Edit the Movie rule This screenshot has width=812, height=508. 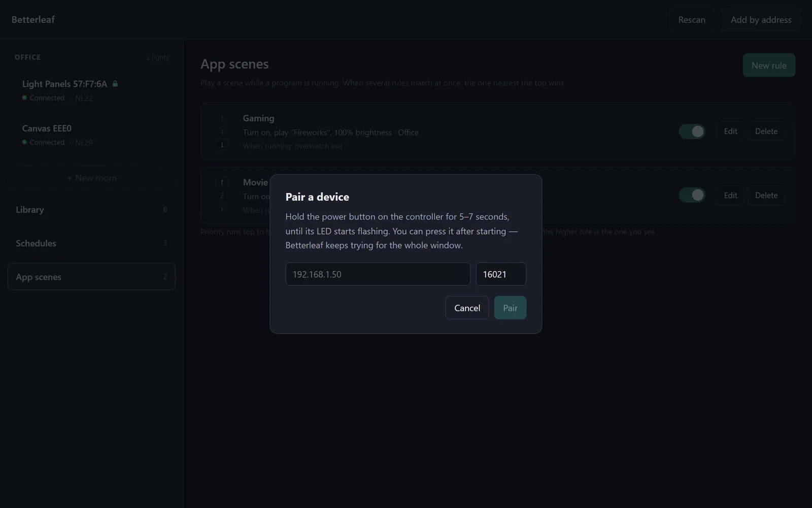(x=730, y=195)
